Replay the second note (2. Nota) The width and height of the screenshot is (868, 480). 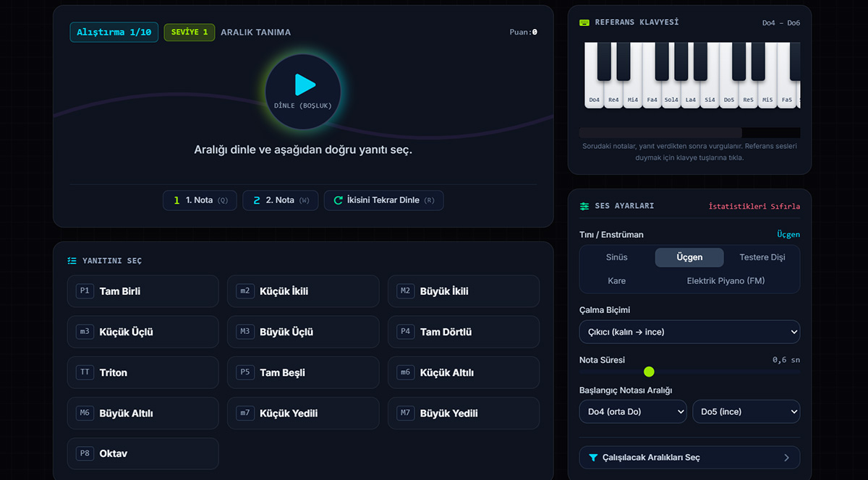tap(281, 200)
